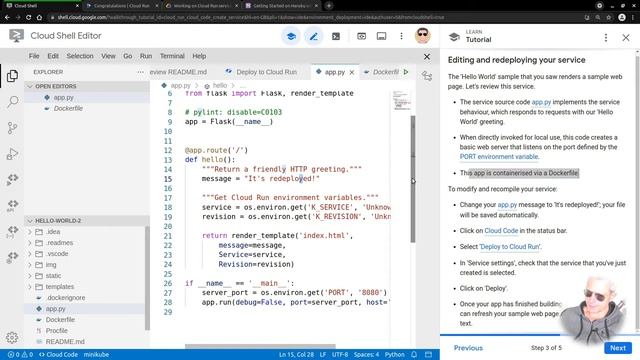Switch to the Preview README.md tab
Viewport: 640px width, 360px height.
178,72
